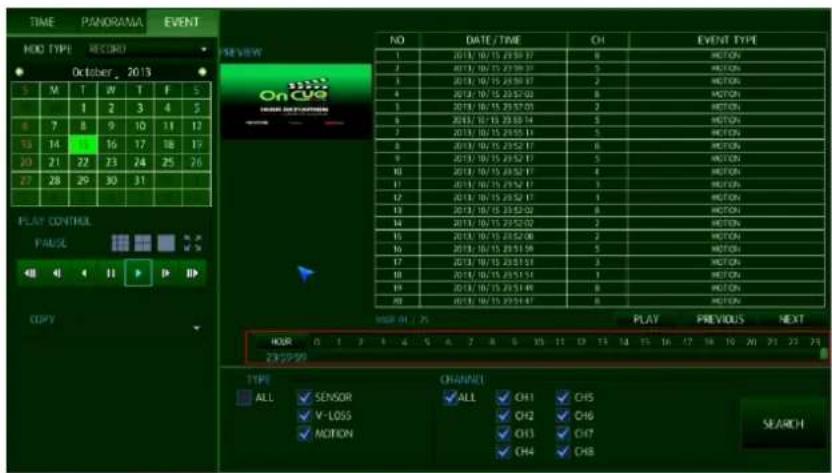Pause playback with the pause icon

110,273
